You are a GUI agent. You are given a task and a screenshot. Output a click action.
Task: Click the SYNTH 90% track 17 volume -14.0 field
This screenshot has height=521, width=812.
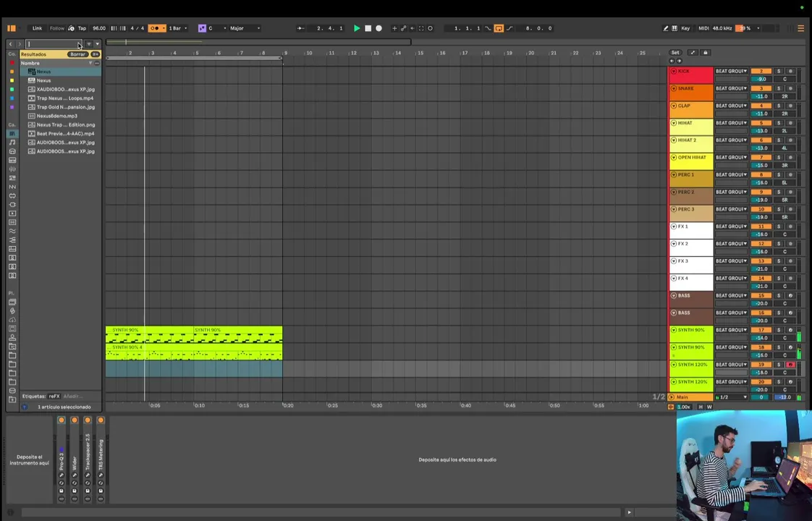point(761,338)
